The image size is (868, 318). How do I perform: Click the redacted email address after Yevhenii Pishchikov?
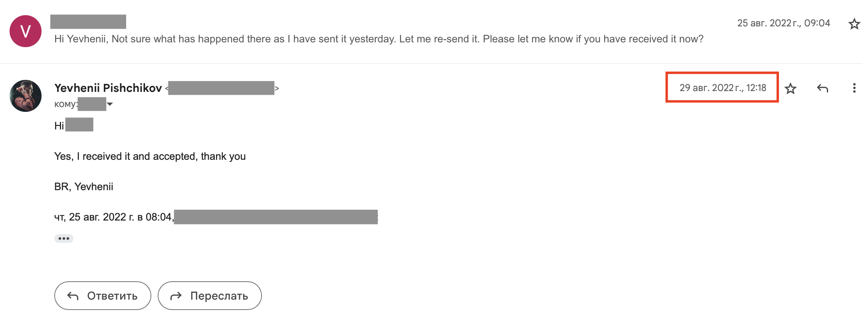(221, 88)
